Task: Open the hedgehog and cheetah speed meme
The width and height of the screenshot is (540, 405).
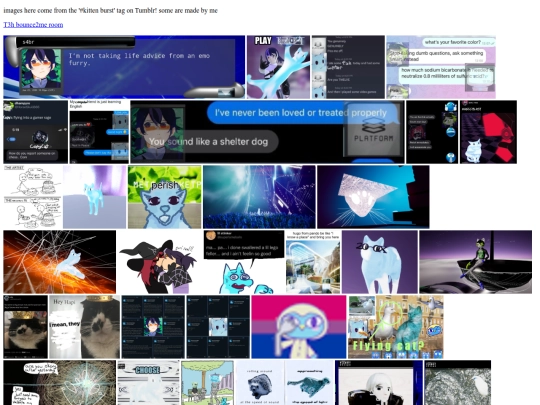Action: [284, 383]
